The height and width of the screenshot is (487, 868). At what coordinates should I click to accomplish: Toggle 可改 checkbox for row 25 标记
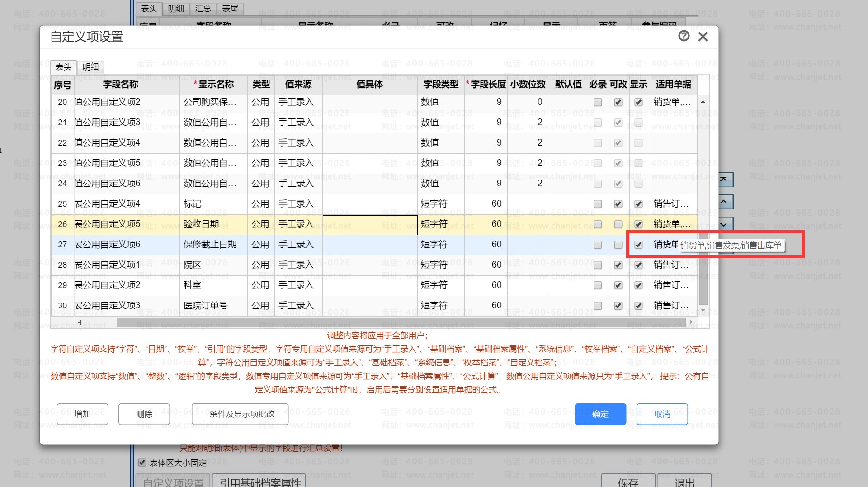(x=618, y=204)
